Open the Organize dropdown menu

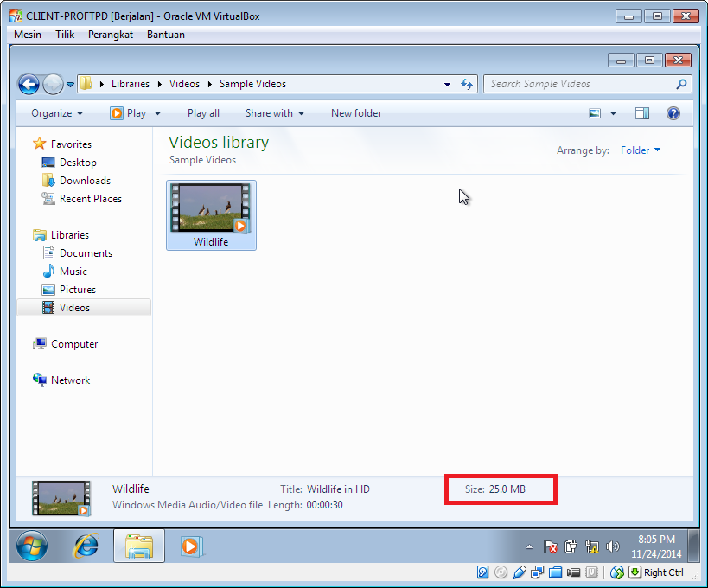coord(57,113)
